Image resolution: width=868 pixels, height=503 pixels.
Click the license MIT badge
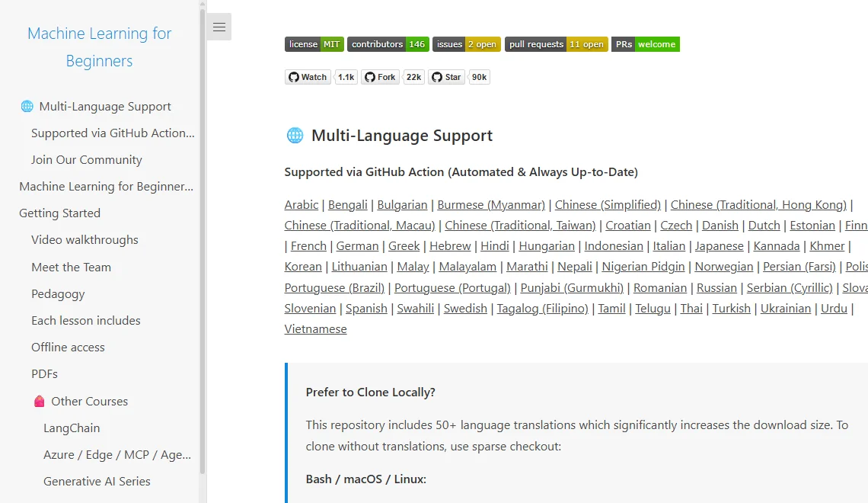pos(314,44)
